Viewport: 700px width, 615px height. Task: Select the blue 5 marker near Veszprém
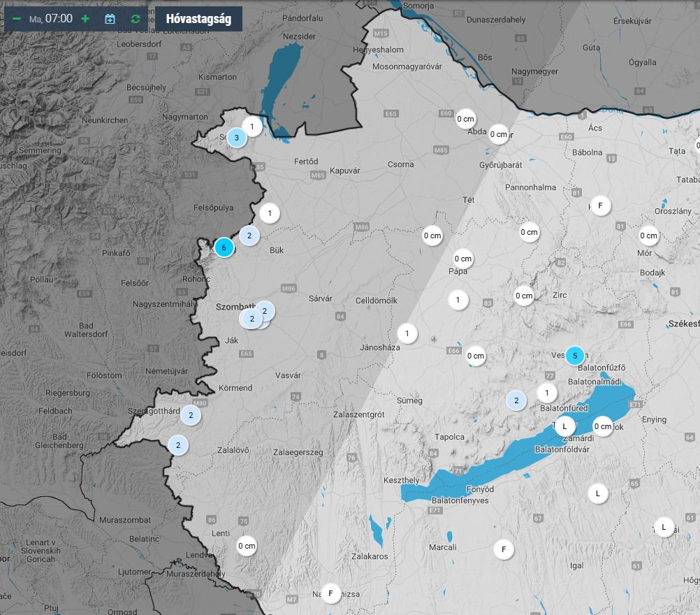(574, 356)
